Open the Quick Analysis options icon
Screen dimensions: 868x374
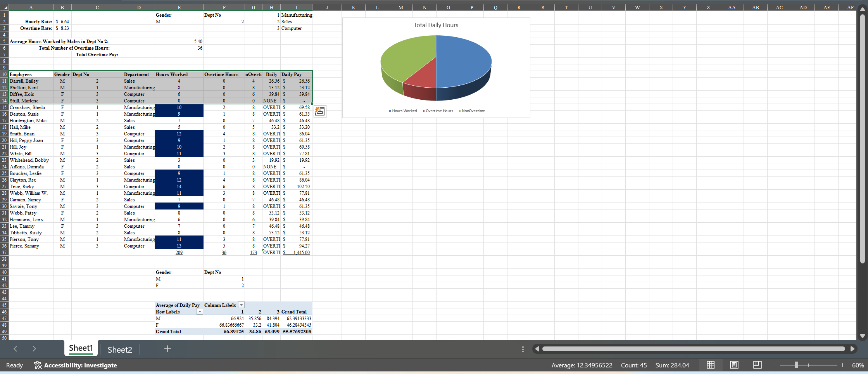(320, 111)
